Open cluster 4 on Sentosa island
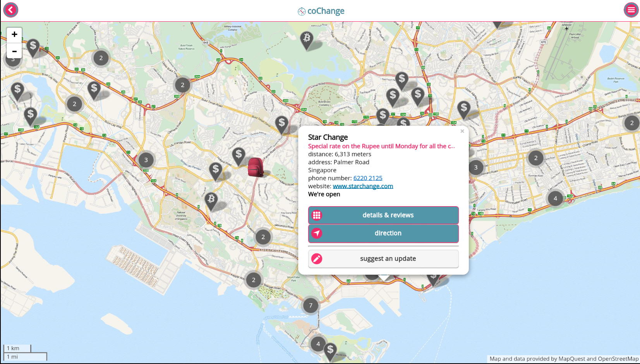This screenshot has height=364, width=640. pyautogui.click(x=318, y=344)
